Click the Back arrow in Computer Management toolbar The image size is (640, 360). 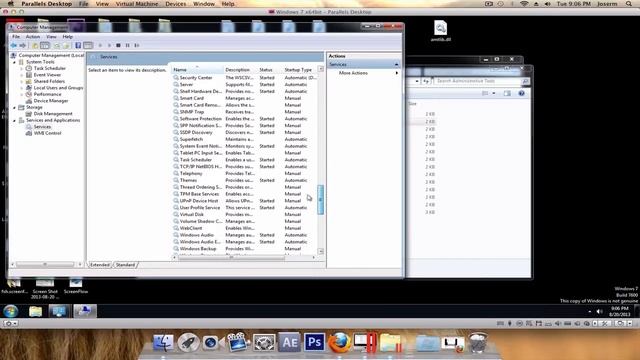pyautogui.click(x=14, y=45)
